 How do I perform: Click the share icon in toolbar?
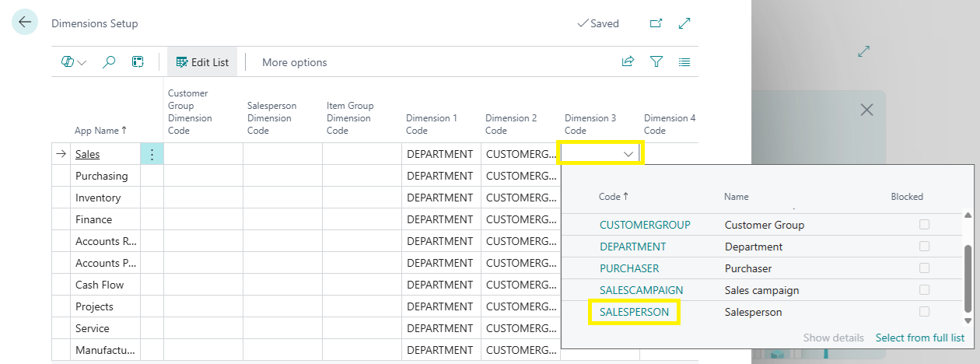[x=628, y=62]
